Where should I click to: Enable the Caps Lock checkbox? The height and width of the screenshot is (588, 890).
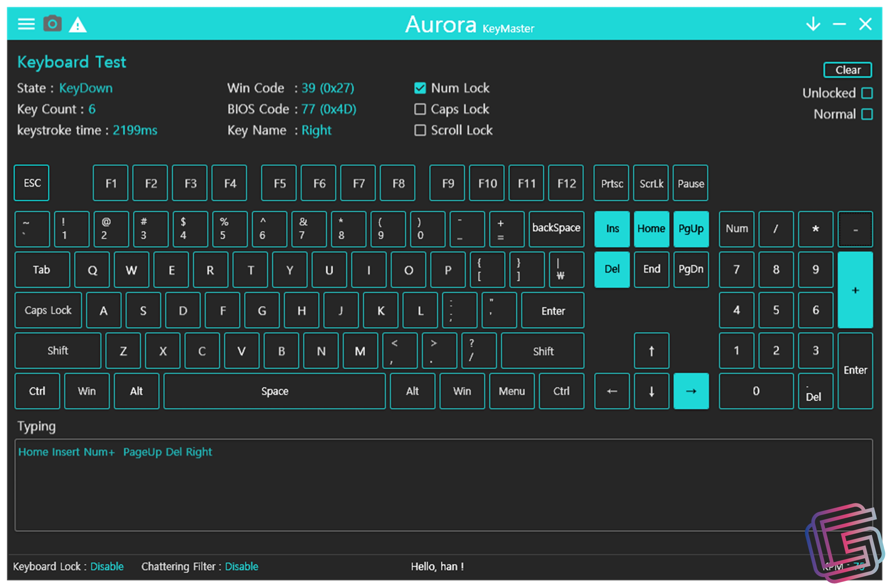coord(420,109)
